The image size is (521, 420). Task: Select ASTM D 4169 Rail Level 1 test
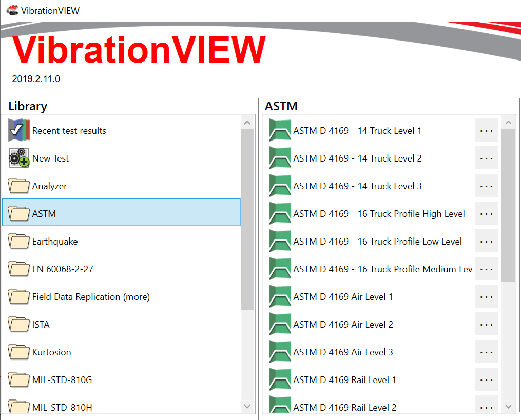(344, 380)
